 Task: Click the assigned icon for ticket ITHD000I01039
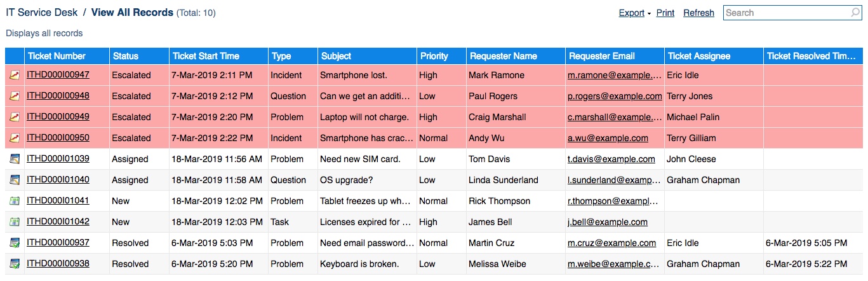coord(15,159)
